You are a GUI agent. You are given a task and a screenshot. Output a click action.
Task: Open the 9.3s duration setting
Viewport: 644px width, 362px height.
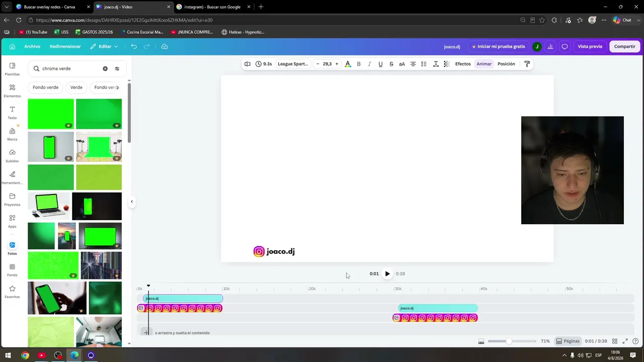tap(264, 64)
